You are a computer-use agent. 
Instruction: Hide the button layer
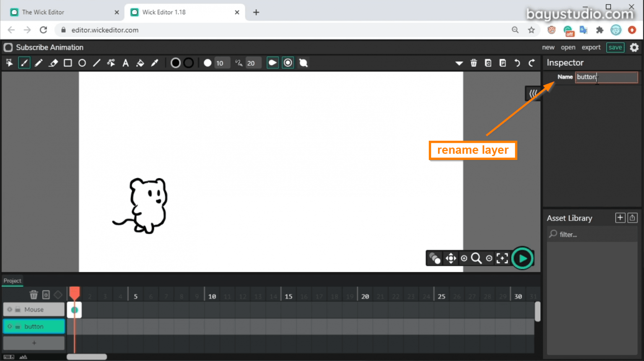(x=10, y=327)
